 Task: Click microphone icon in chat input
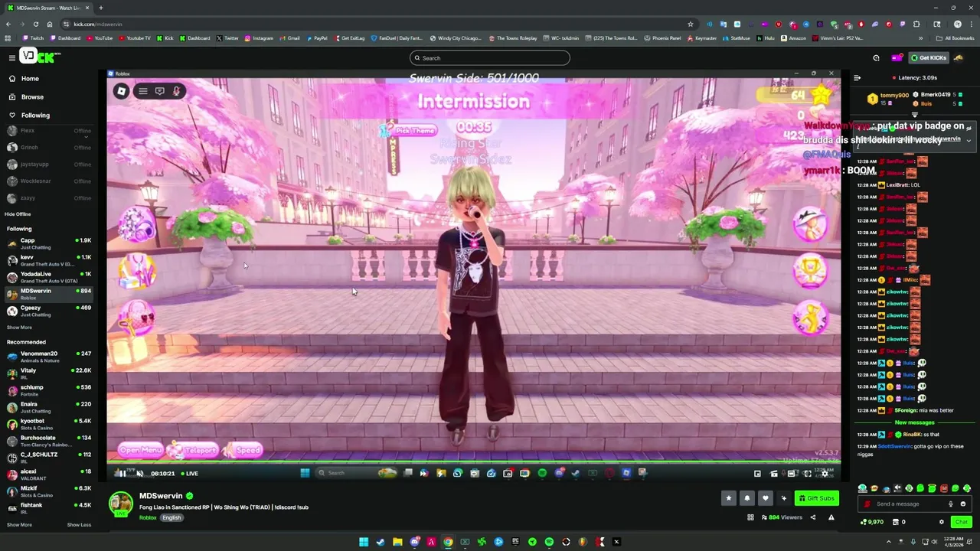click(x=951, y=504)
